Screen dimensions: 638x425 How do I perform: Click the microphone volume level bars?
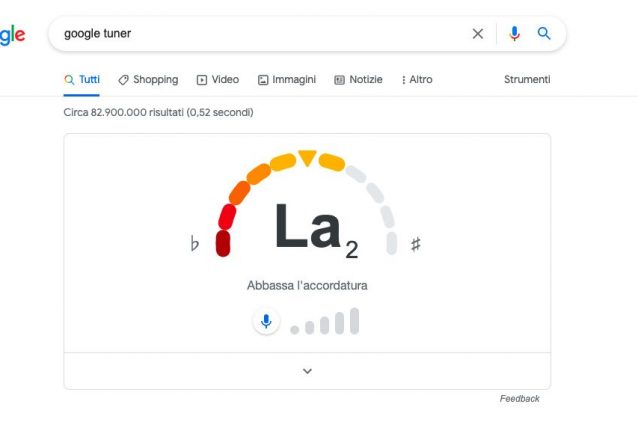326,323
